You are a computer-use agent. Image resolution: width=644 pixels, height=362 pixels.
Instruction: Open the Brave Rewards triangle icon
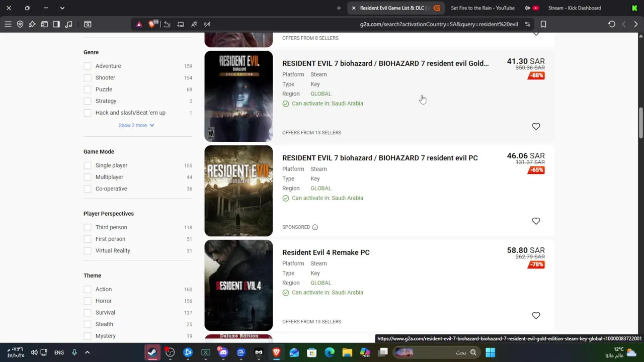point(139,24)
